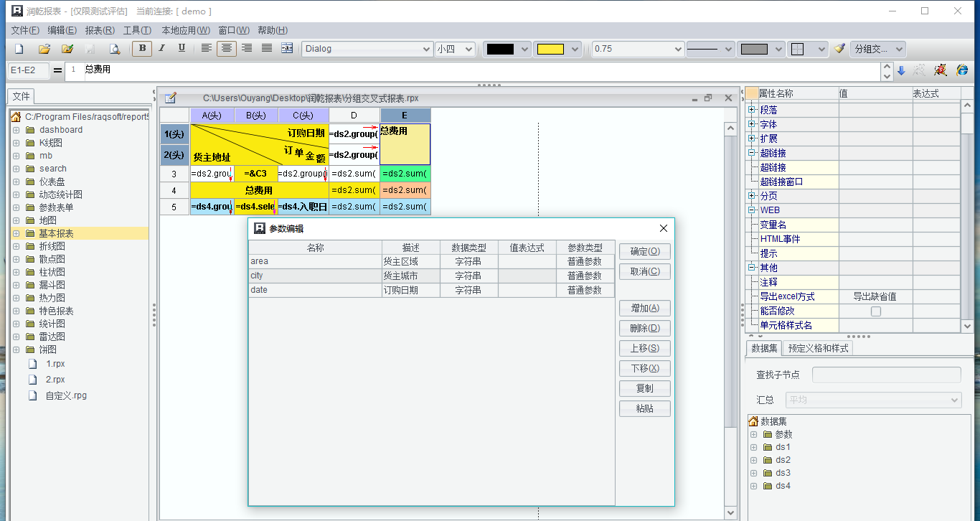Image resolution: width=980 pixels, height=521 pixels.
Task: Align cell text left
Action: [207, 48]
